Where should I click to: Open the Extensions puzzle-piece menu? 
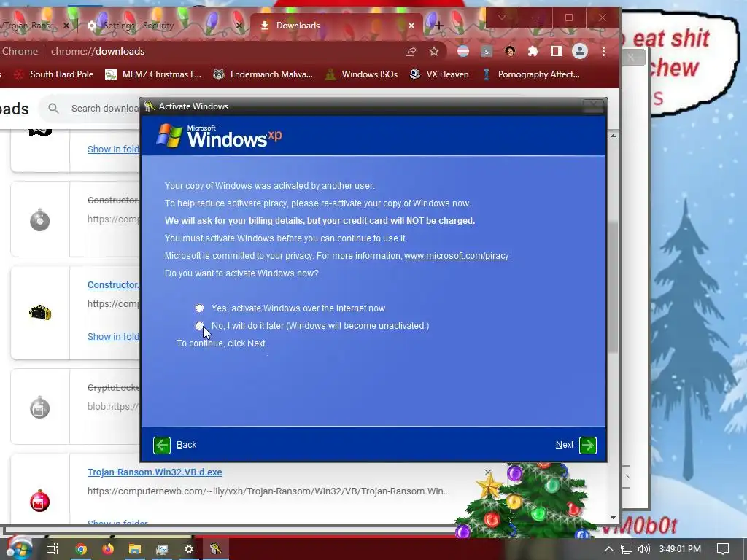click(533, 52)
